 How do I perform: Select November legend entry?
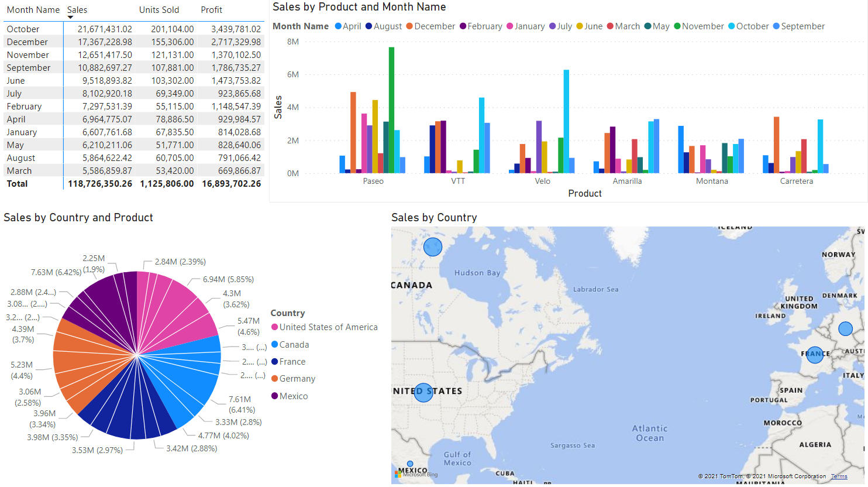tap(699, 26)
